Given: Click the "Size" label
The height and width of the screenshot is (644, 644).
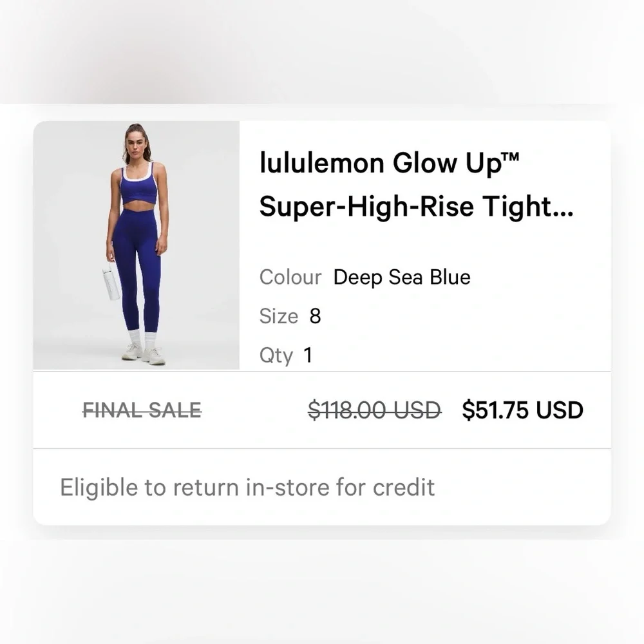Looking at the screenshot, I should point(278,316).
